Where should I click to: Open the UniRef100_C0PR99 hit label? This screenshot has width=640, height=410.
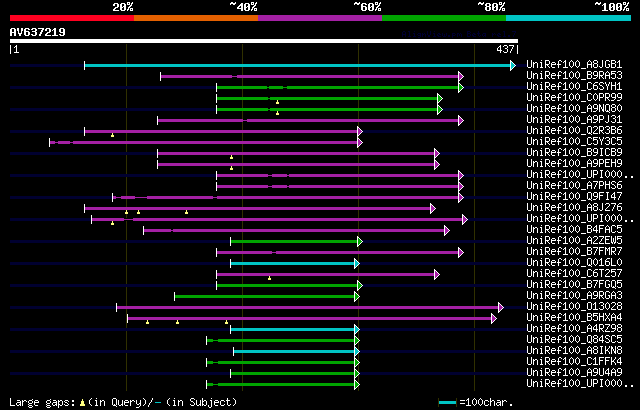(574, 98)
